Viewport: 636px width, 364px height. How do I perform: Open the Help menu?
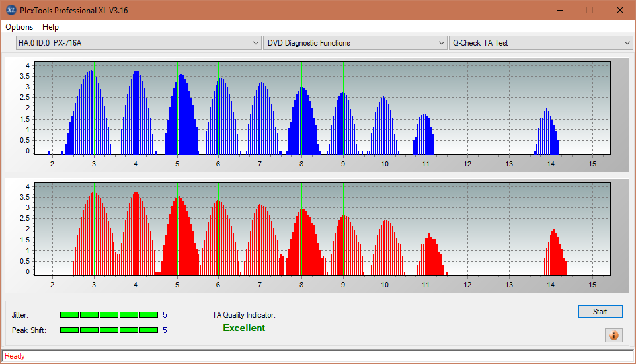tap(50, 27)
